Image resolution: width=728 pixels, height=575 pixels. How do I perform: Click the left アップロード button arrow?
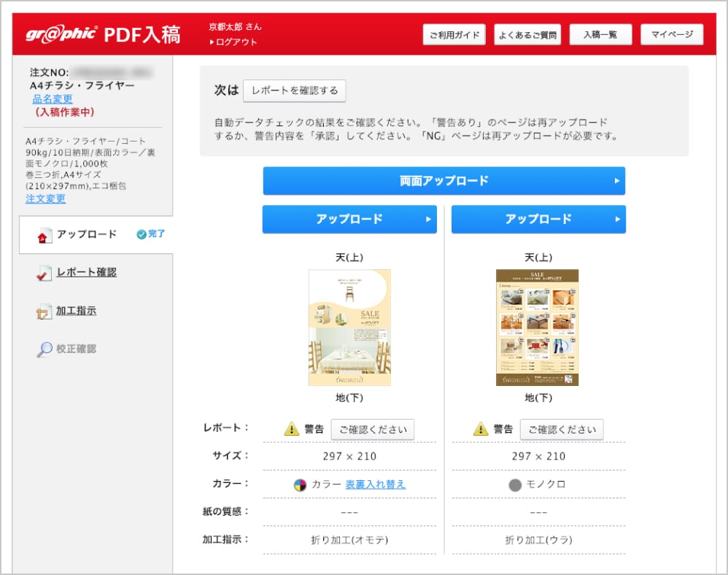428,219
